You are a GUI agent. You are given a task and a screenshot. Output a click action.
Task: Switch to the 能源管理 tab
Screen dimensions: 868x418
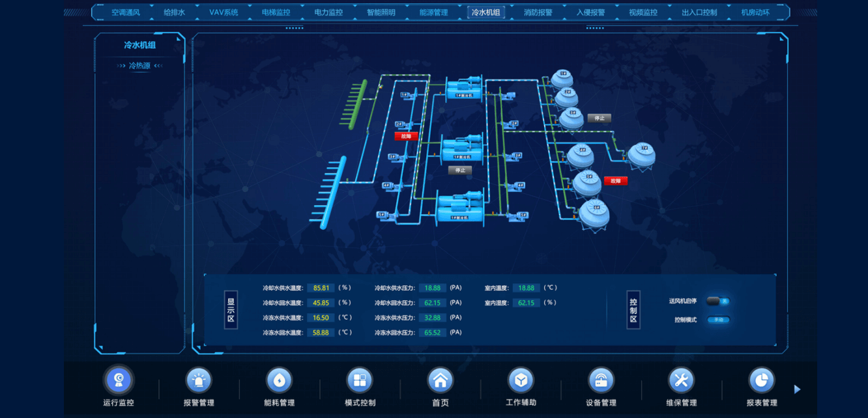433,12
